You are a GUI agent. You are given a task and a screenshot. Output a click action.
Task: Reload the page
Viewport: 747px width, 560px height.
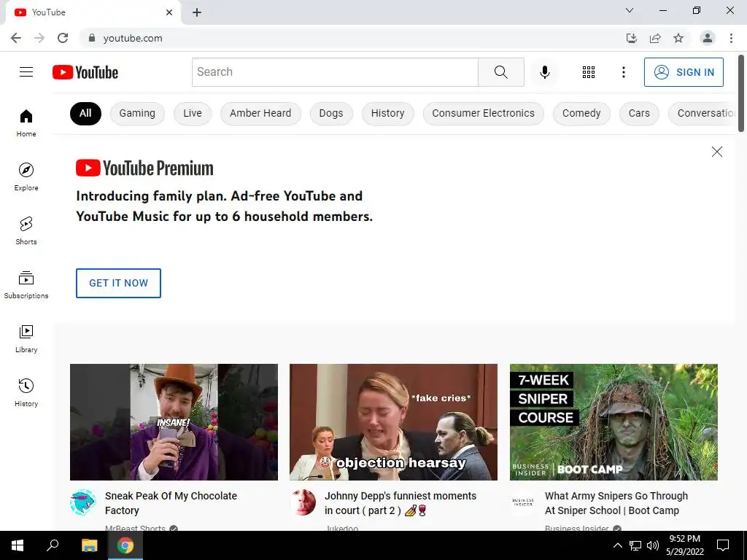click(63, 38)
